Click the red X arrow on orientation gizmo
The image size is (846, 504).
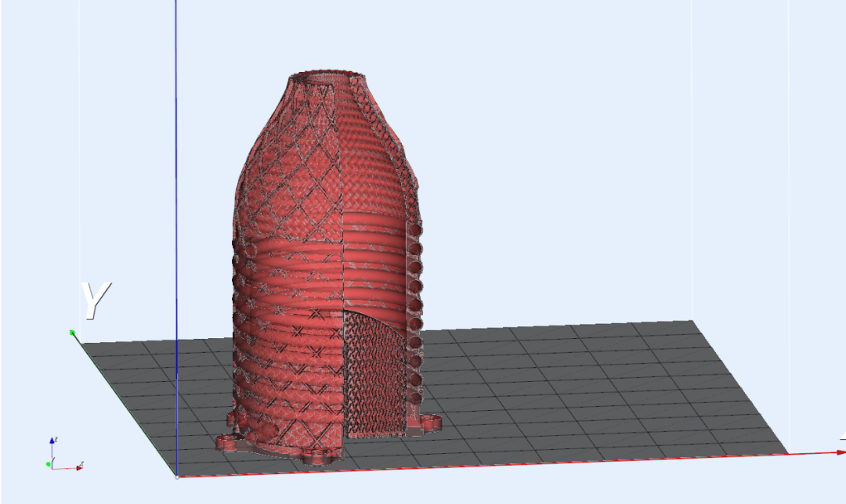pos(77,467)
